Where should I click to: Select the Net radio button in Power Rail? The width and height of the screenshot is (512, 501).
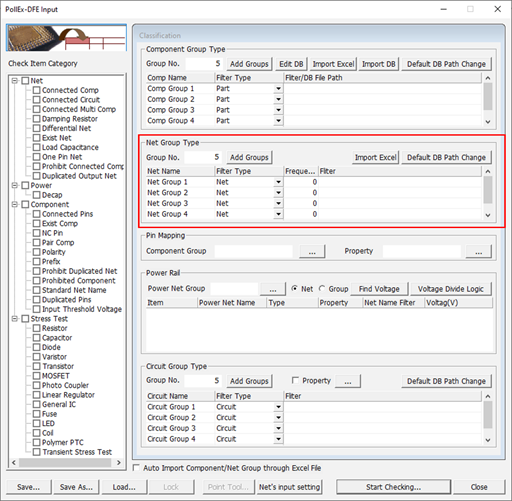[295, 289]
